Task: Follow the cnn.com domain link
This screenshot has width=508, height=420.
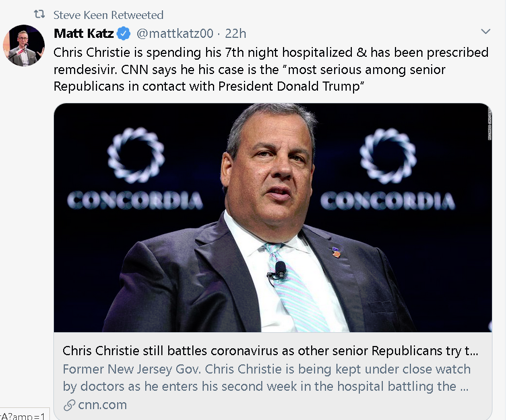Action: pyautogui.click(x=102, y=405)
